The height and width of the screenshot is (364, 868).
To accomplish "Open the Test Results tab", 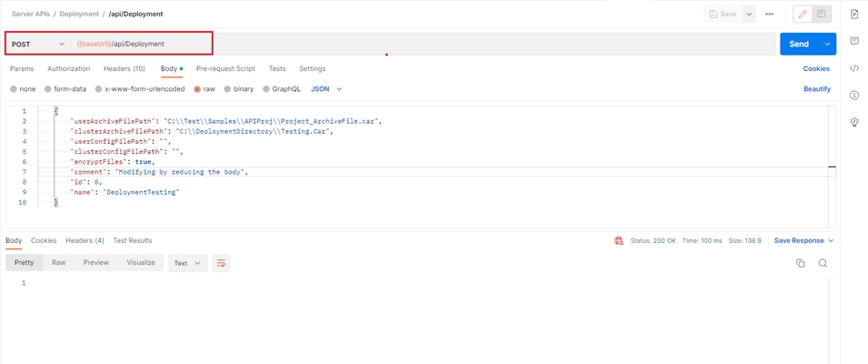I will point(133,240).
